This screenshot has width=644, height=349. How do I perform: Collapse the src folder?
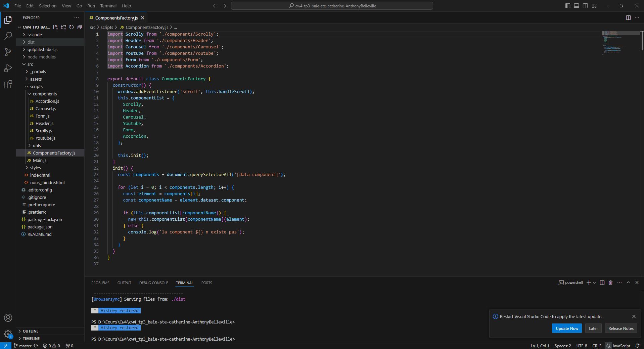50,64
